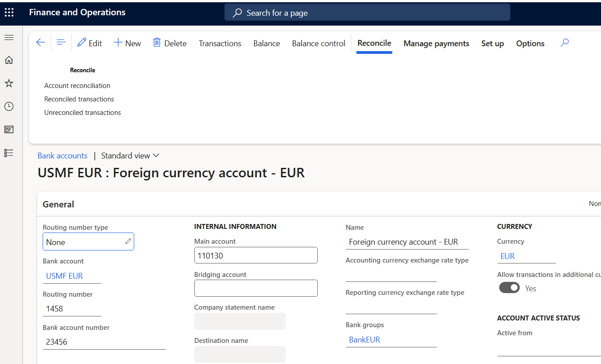The image size is (601, 364).
Task: Open Routing number type dropdown
Action: click(88, 242)
